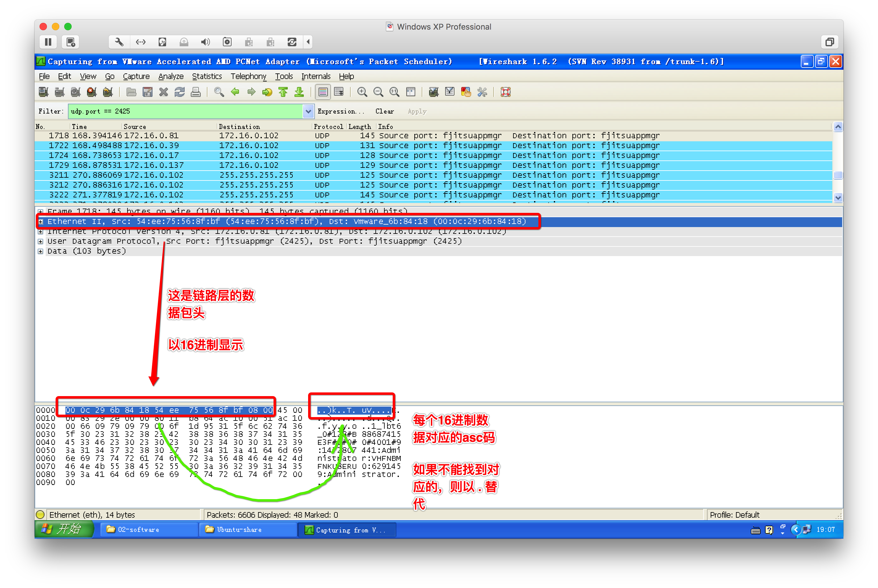Expand the User Datagram Protocol tree

(40, 242)
